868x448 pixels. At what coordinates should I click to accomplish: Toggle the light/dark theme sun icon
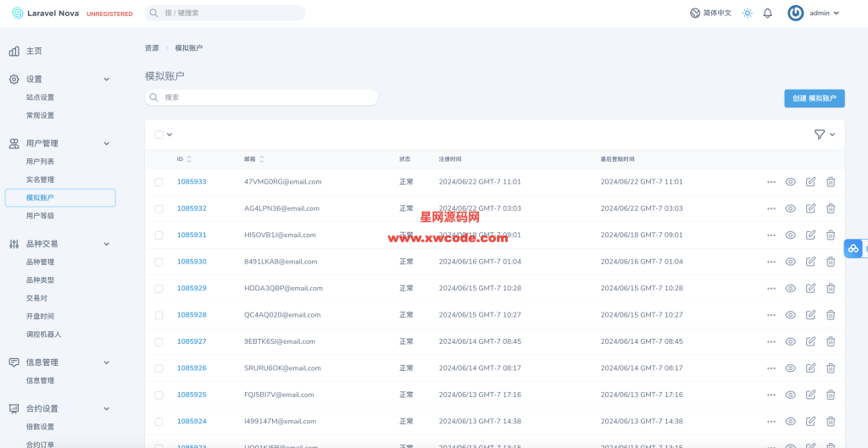click(x=747, y=13)
